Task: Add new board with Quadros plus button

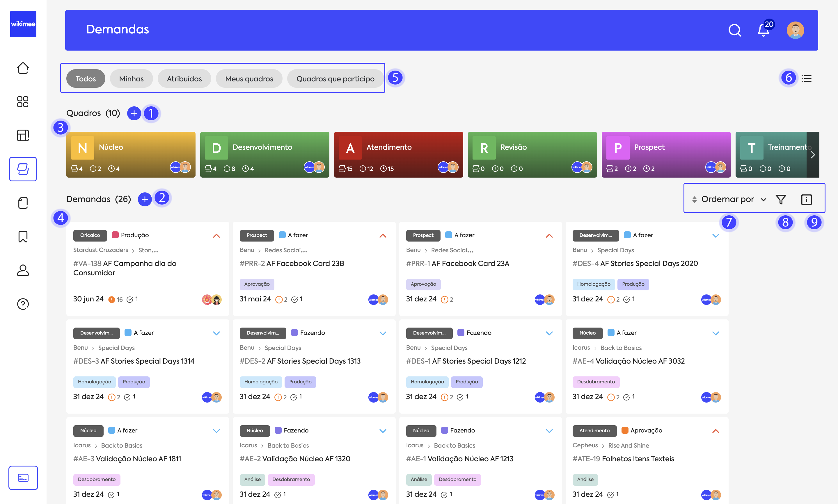Action: point(134,113)
